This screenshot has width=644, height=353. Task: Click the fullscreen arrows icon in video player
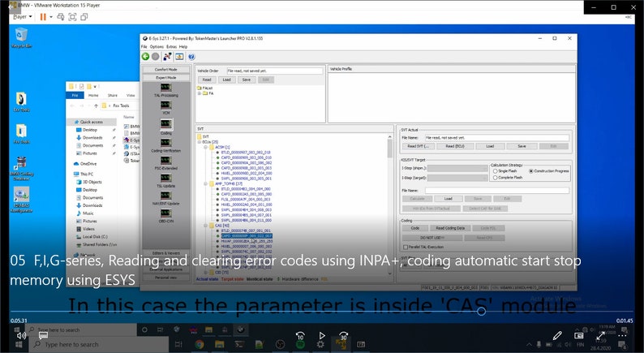600,336
